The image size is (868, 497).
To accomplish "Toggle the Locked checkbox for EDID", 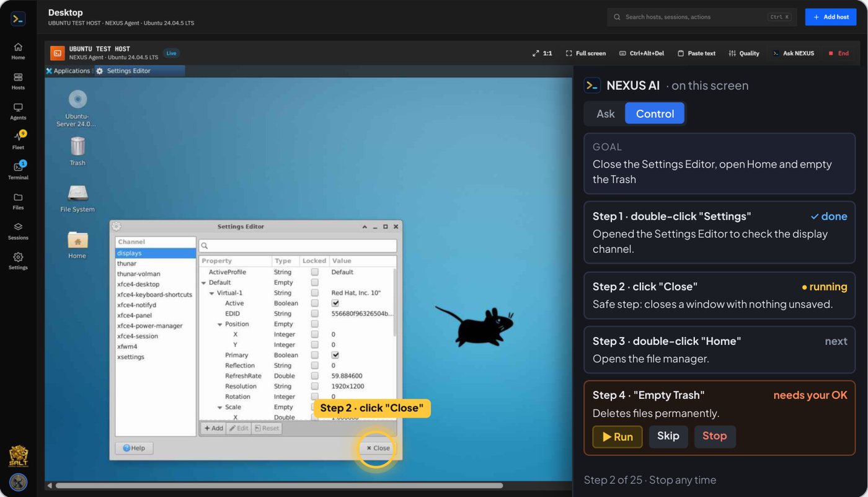I will pyautogui.click(x=315, y=313).
